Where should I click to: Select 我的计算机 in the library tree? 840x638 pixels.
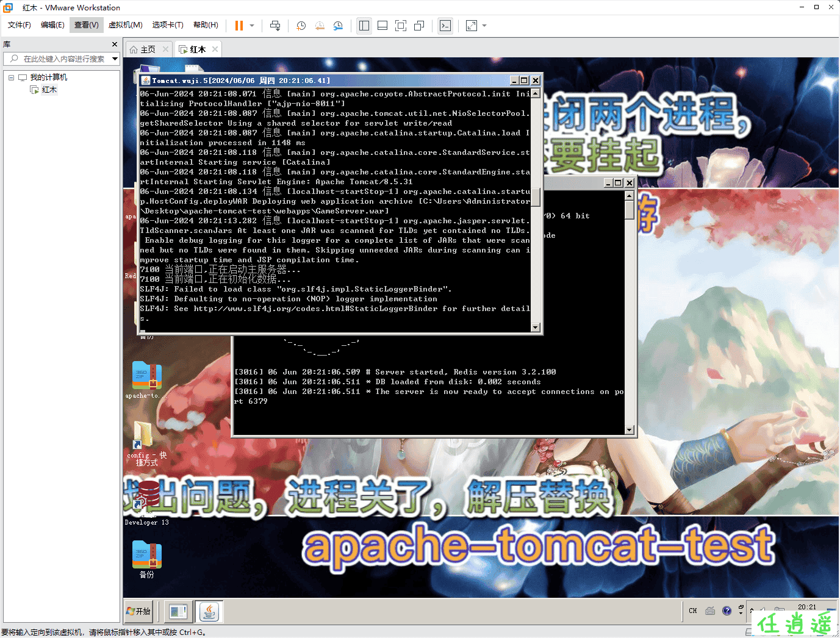click(49, 77)
